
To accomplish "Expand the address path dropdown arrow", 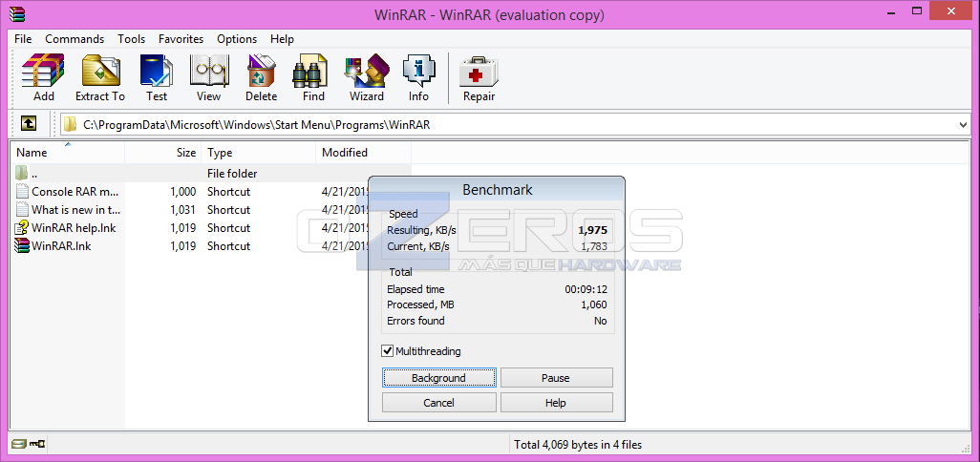I will (x=963, y=125).
